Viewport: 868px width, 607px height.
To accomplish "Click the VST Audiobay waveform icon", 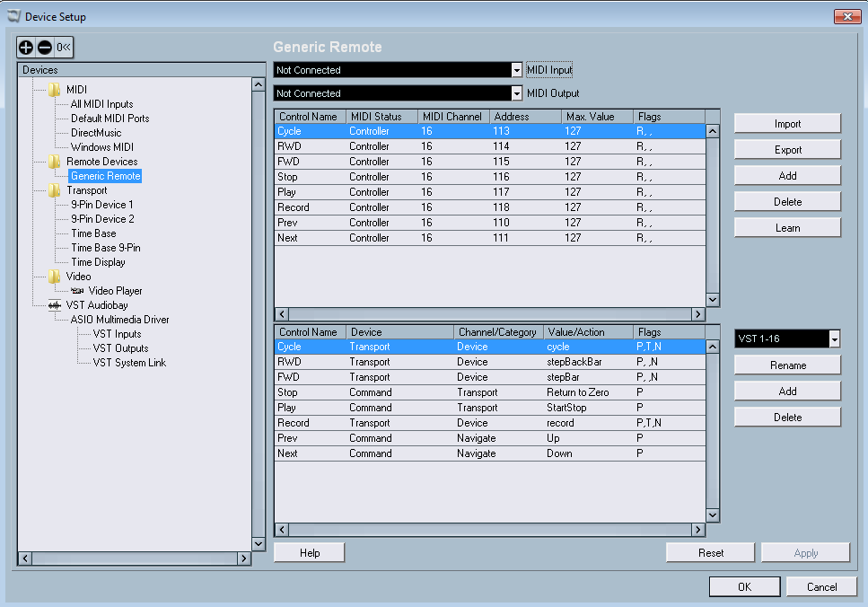I will [x=55, y=305].
